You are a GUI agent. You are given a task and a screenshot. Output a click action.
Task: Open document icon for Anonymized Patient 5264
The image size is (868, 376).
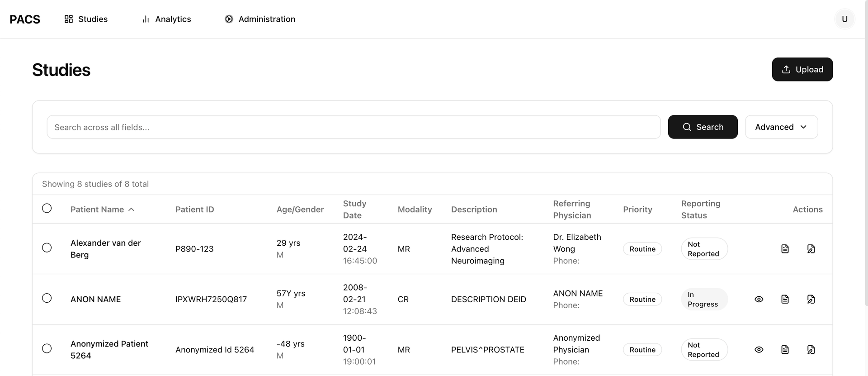[x=785, y=350]
